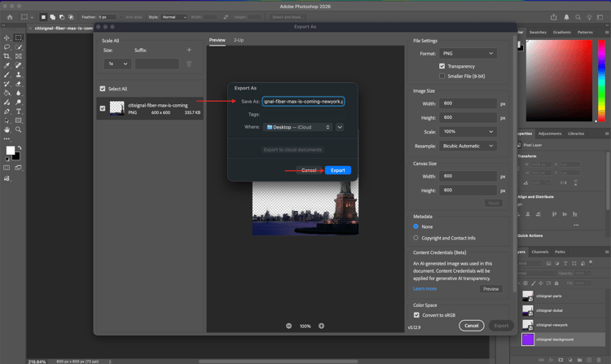Activate the Zoom tool in the toolbar

coord(19,129)
